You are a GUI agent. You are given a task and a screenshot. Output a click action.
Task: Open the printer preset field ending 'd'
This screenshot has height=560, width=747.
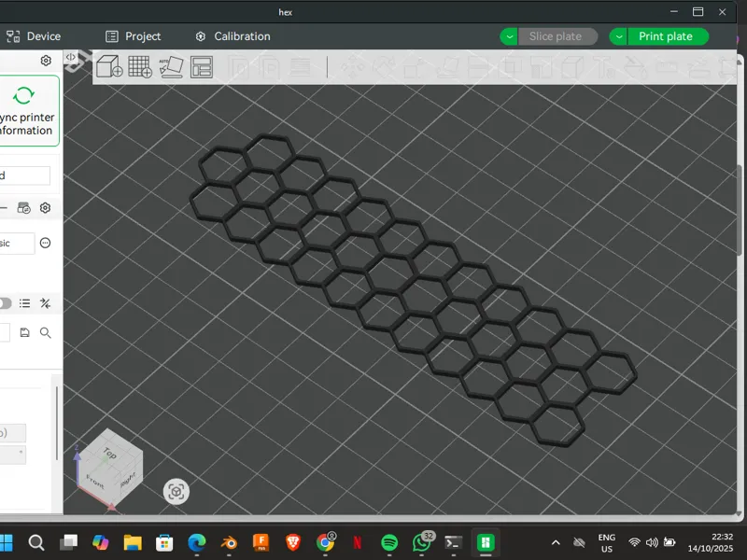25,175
